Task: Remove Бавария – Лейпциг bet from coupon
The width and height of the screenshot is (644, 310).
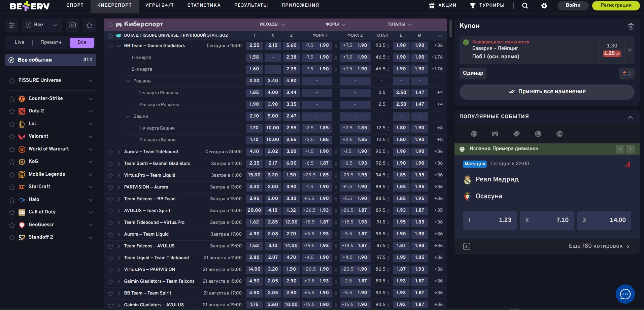Action: [x=630, y=50]
